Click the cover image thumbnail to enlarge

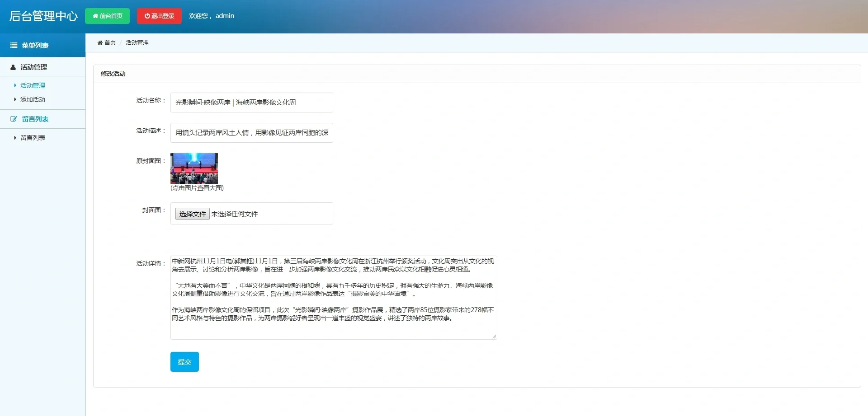[x=194, y=168]
